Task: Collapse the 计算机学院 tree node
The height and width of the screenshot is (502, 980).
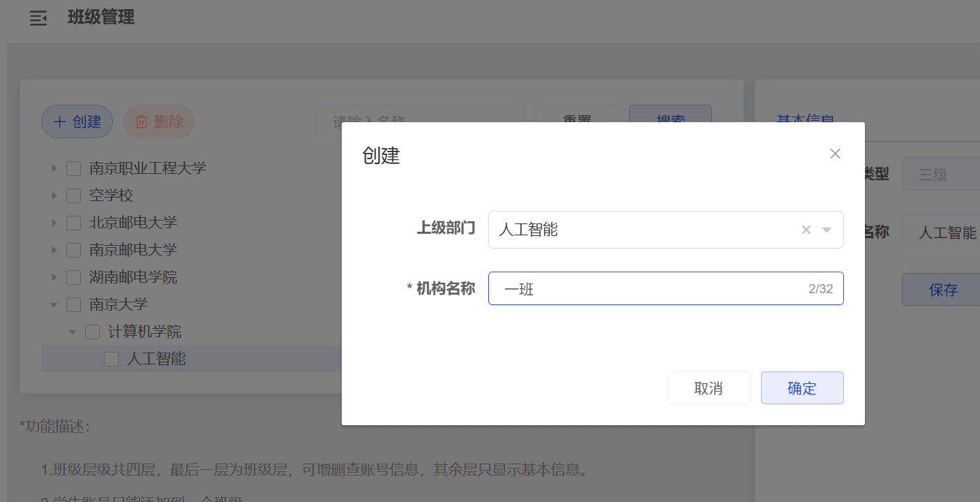Action: [x=73, y=332]
